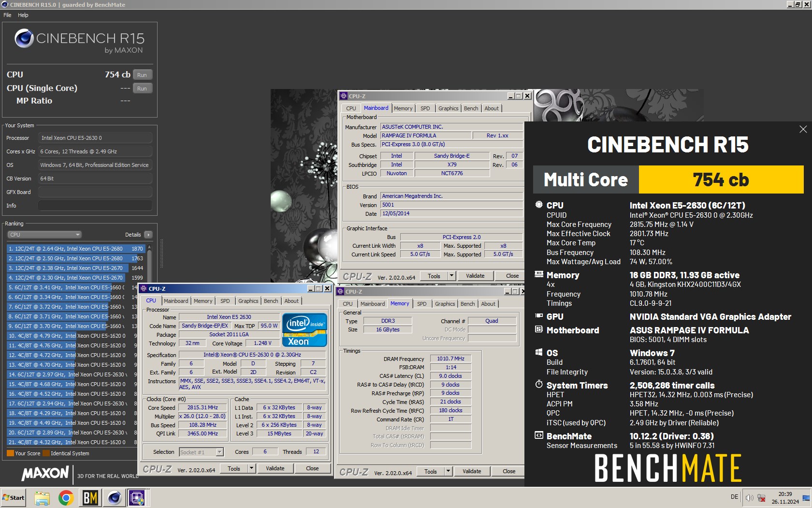Click CPU-Z Memory window title icon
The height and width of the screenshot is (508, 812).
coord(340,291)
